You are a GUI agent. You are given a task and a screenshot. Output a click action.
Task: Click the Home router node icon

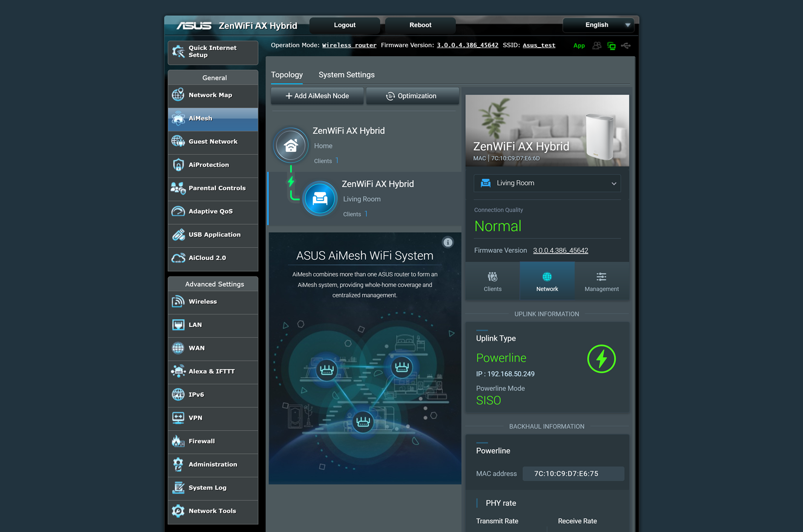click(291, 145)
